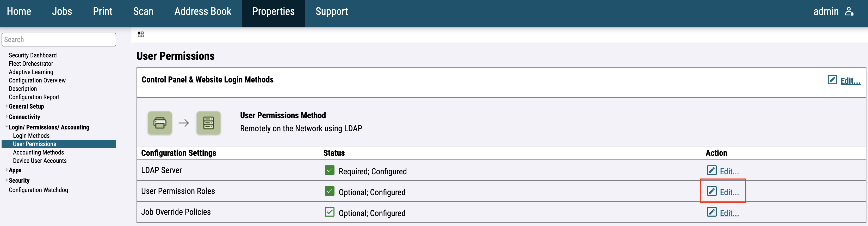Screen dimensions: 868x226
Task: Click the pencil icon for User Permission Roles
Action: (x=711, y=191)
